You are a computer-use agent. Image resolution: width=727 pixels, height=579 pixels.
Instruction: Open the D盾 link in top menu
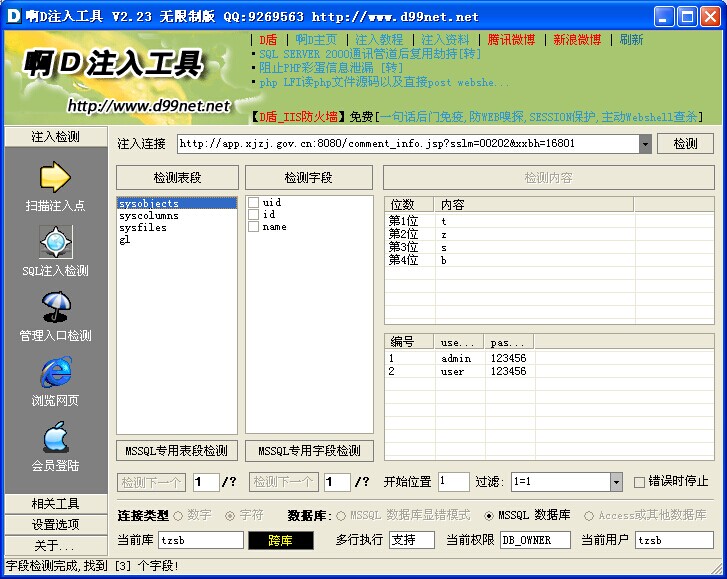pyautogui.click(x=268, y=40)
